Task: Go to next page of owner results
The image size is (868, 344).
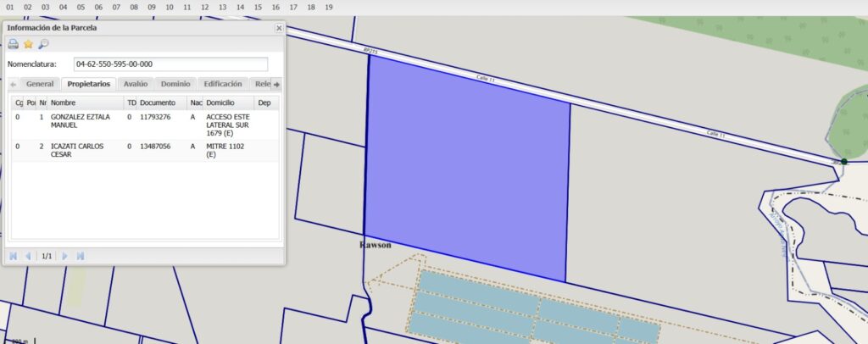Action: point(64,255)
